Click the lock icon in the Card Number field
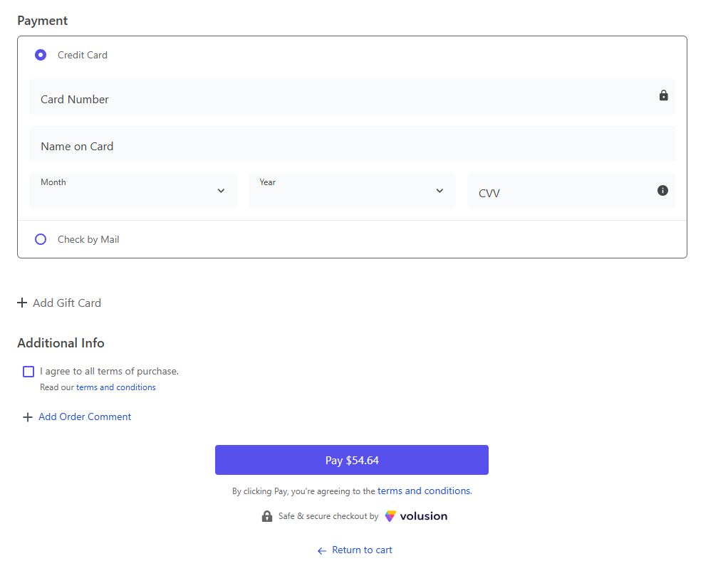This screenshot has height=566, width=728. (x=663, y=95)
